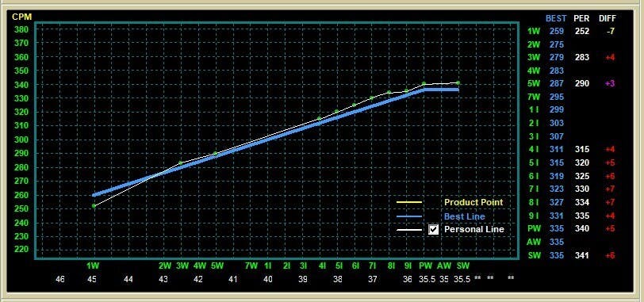Uncheck the Personal Line checkbox
This screenshot has height=302, width=644.
click(433, 229)
